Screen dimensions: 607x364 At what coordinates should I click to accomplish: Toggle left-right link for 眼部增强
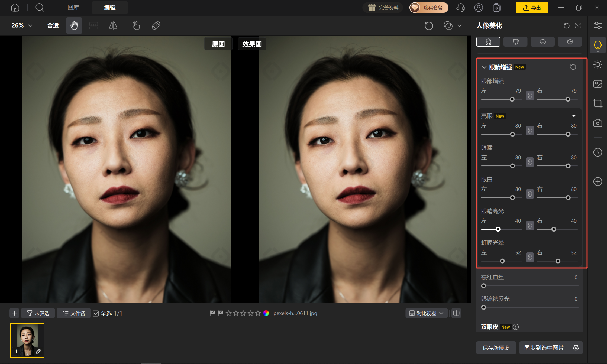pyautogui.click(x=530, y=96)
